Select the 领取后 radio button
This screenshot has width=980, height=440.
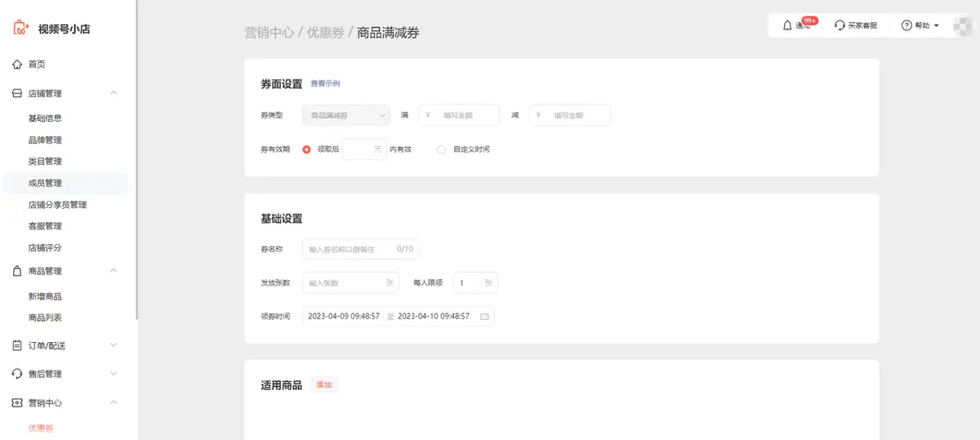pyautogui.click(x=307, y=149)
